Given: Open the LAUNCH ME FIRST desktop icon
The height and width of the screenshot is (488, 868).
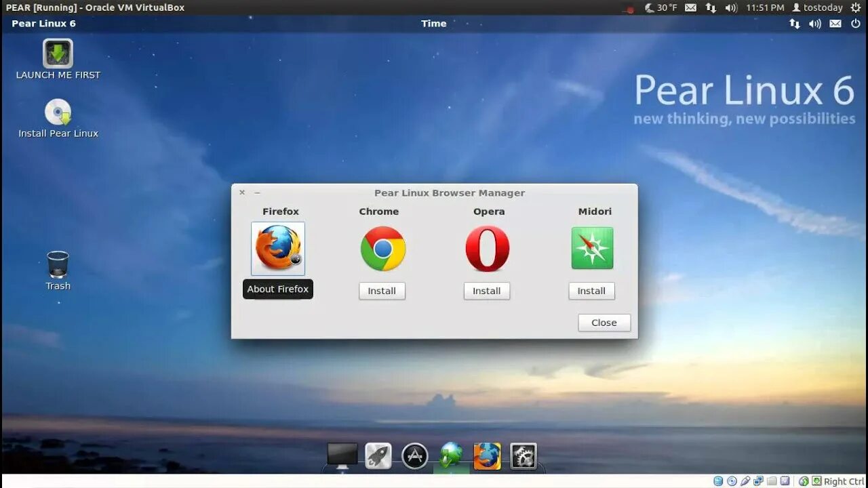Looking at the screenshot, I should click(58, 54).
